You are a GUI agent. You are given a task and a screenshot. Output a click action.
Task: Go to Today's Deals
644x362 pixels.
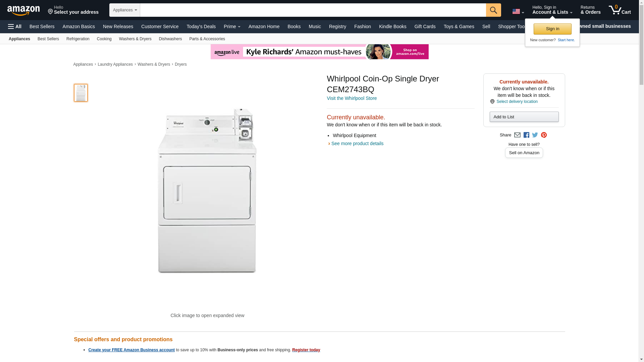click(201, 26)
